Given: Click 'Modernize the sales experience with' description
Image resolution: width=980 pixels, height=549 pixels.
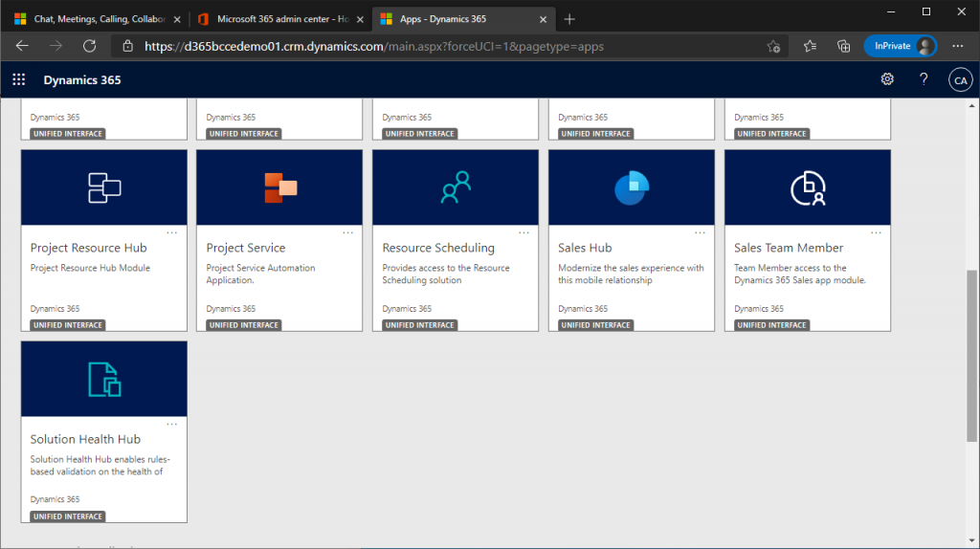Looking at the screenshot, I should [631, 268].
